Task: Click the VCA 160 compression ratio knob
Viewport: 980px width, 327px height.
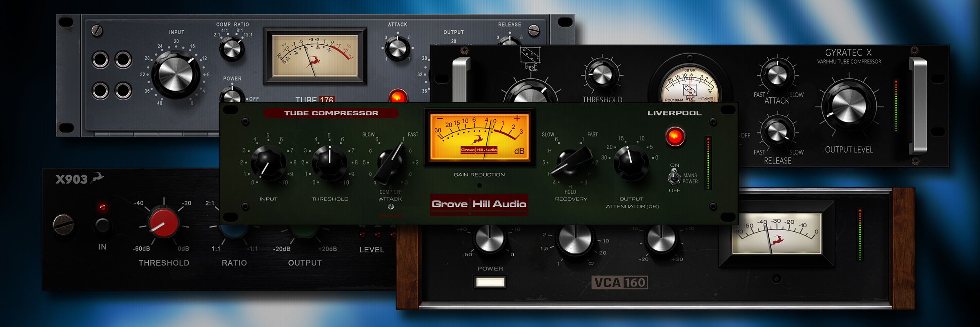Action: (x=575, y=240)
